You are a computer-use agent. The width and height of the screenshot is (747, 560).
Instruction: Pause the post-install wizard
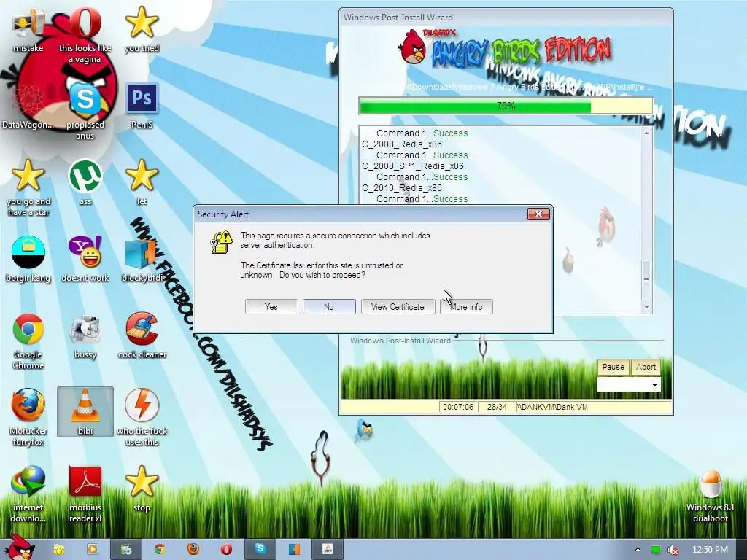click(613, 367)
